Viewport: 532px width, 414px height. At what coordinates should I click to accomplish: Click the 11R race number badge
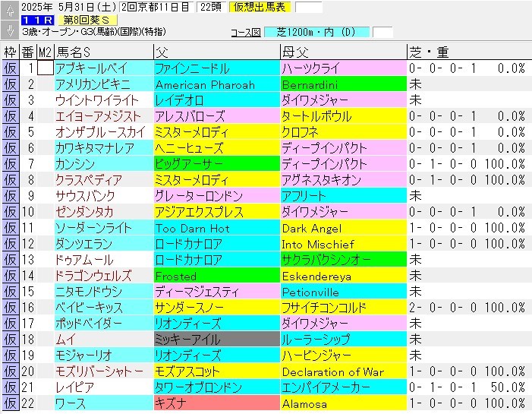pos(37,20)
